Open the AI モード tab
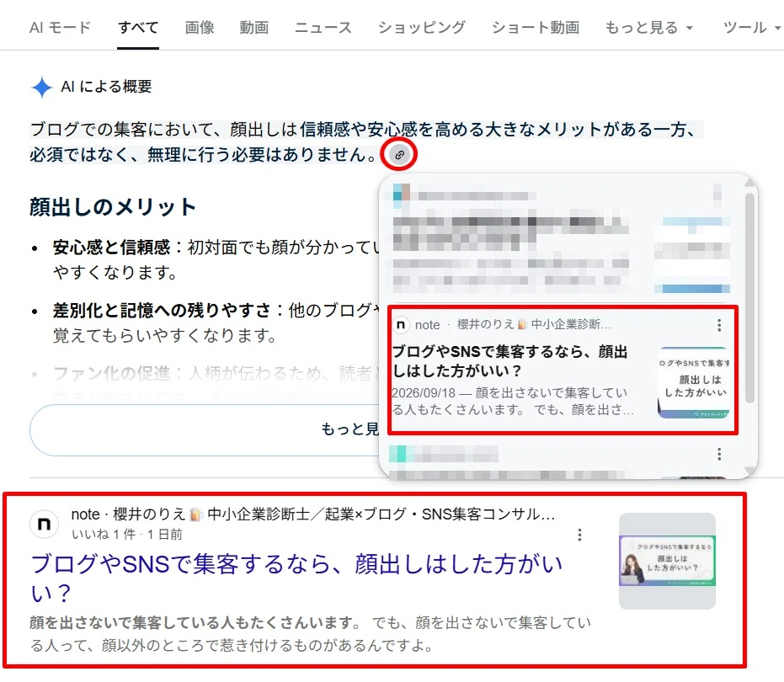 tap(60, 27)
